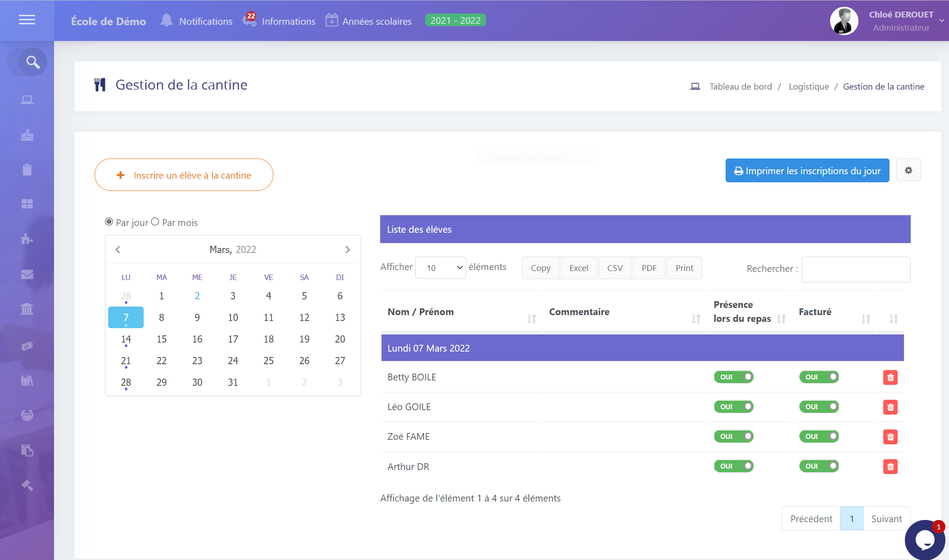Viewport: 949px width, 560px height.
Task: Open the school building section in sidebar
Action: [27, 135]
